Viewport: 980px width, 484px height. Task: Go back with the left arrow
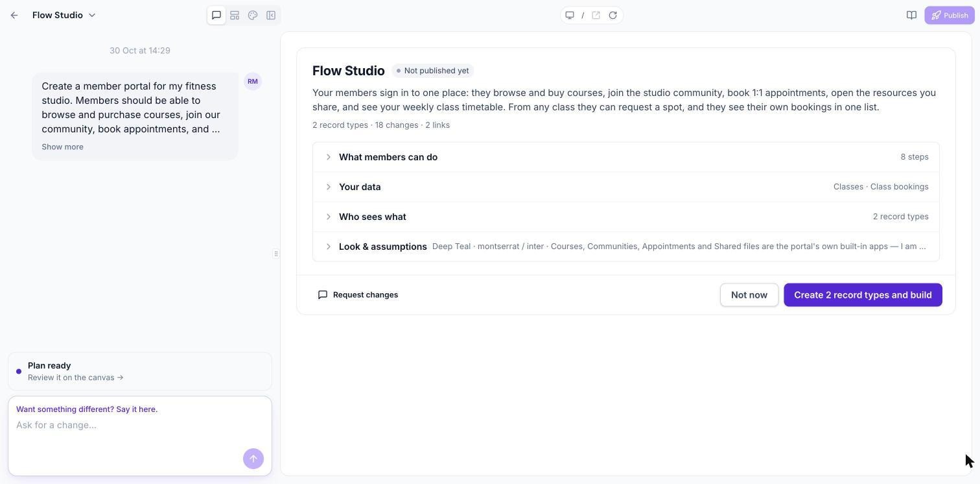click(14, 15)
